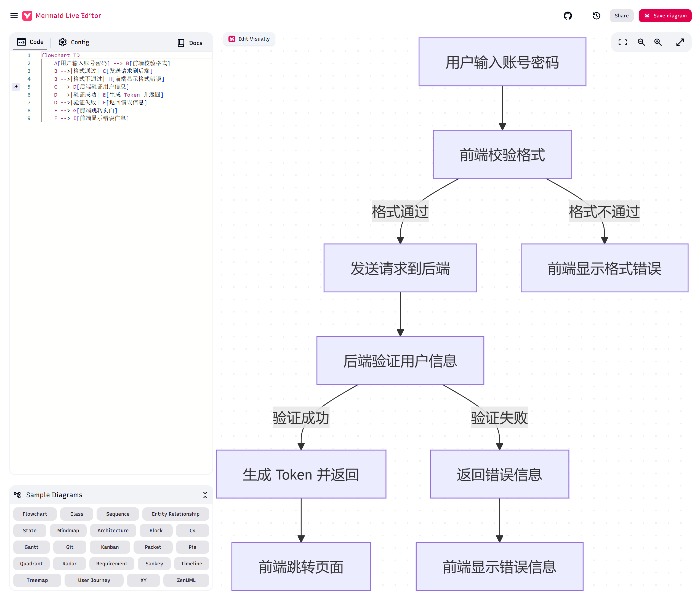Zoom in on the diagram

coord(658,42)
